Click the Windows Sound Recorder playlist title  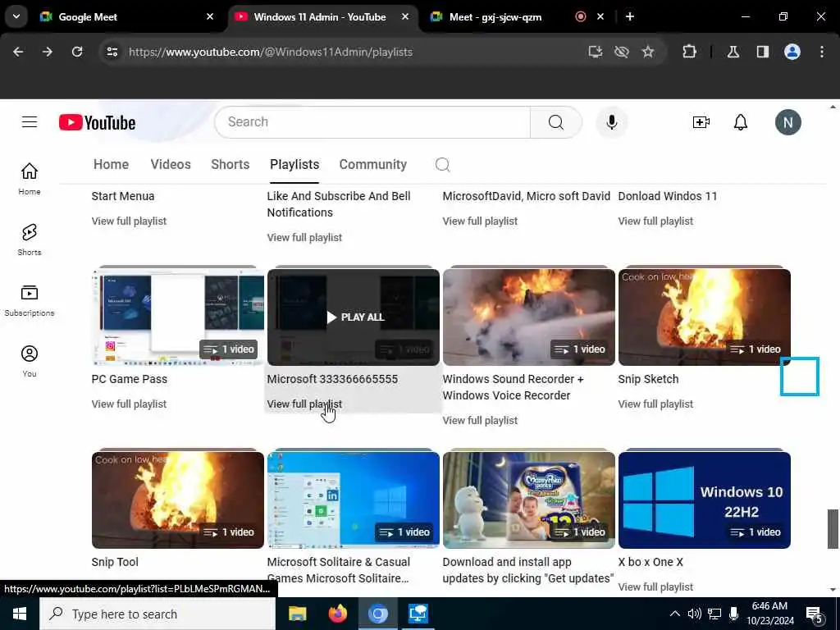pos(513,387)
